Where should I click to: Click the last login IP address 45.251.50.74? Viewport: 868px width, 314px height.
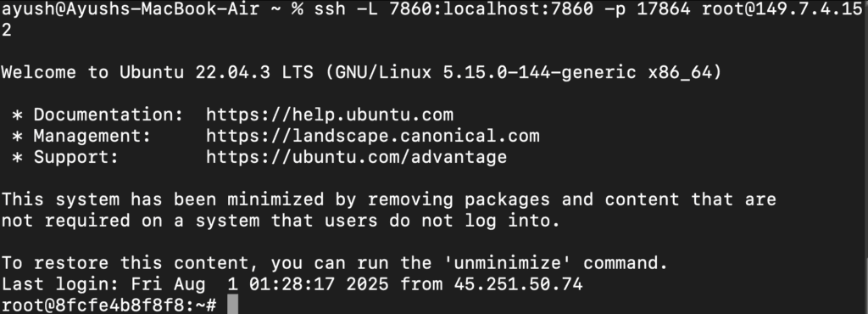click(518, 284)
